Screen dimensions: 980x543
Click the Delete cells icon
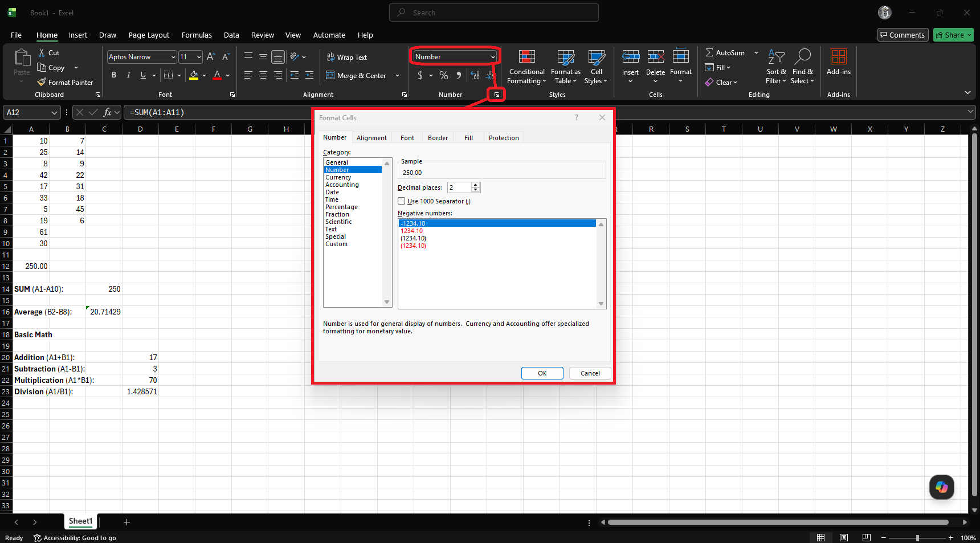[655, 56]
